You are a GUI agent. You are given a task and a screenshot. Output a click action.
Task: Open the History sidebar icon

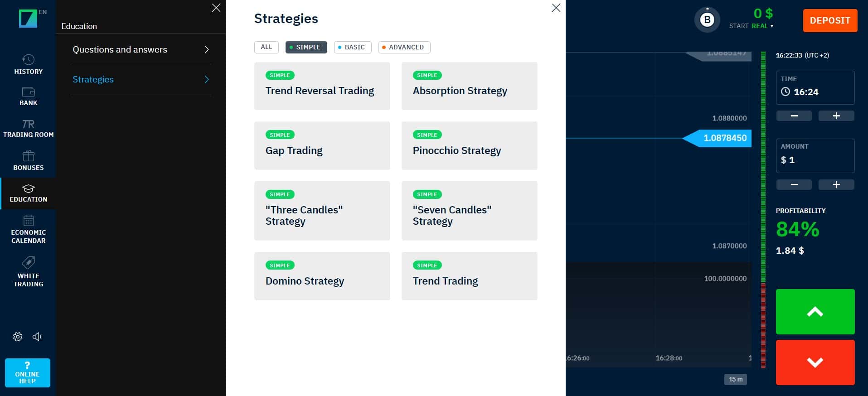[28, 59]
